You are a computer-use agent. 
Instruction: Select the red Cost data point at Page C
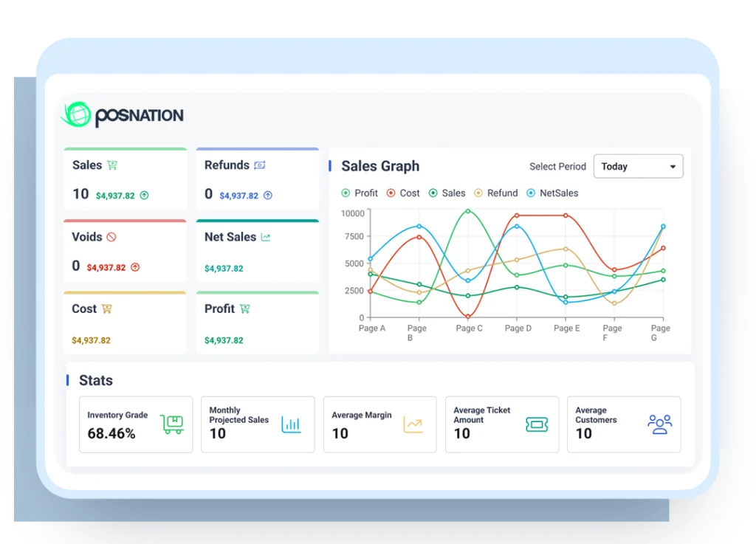coord(467,317)
